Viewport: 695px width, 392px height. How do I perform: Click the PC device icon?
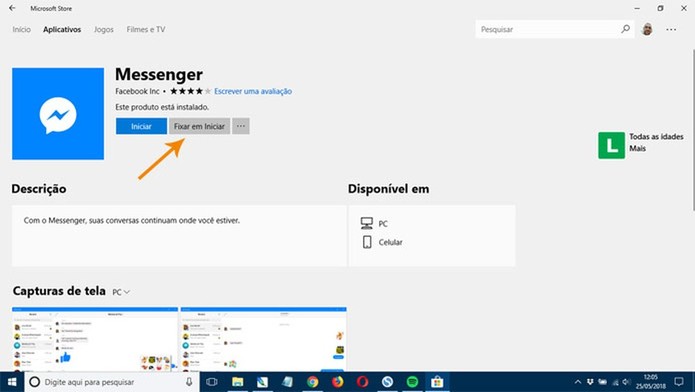point(367,223)
